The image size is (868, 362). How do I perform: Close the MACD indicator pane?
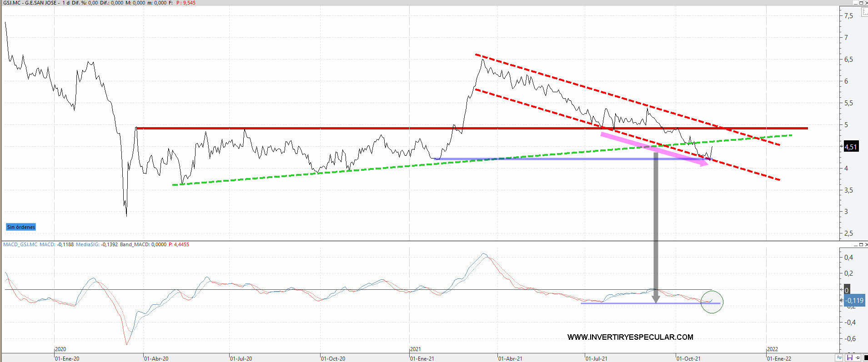pos(866,245)
